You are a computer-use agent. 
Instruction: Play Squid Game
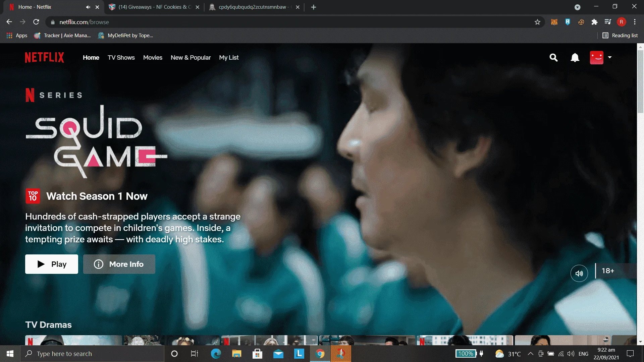tap(52, 264)
